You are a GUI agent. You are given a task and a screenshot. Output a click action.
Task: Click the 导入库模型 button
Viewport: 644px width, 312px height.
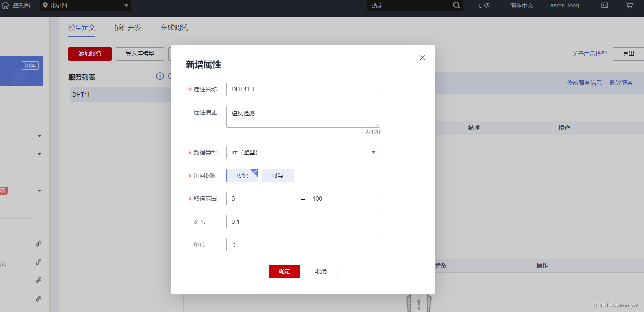click(x=140, y=54)
